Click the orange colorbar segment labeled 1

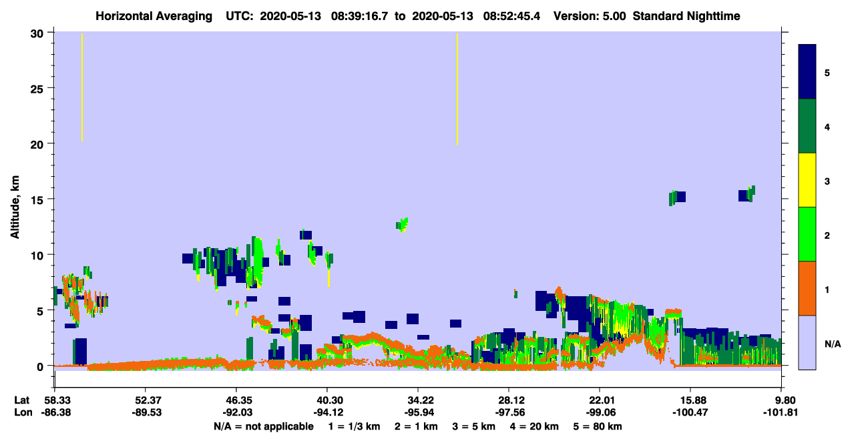pyautogui.click(x=807, y=288)
